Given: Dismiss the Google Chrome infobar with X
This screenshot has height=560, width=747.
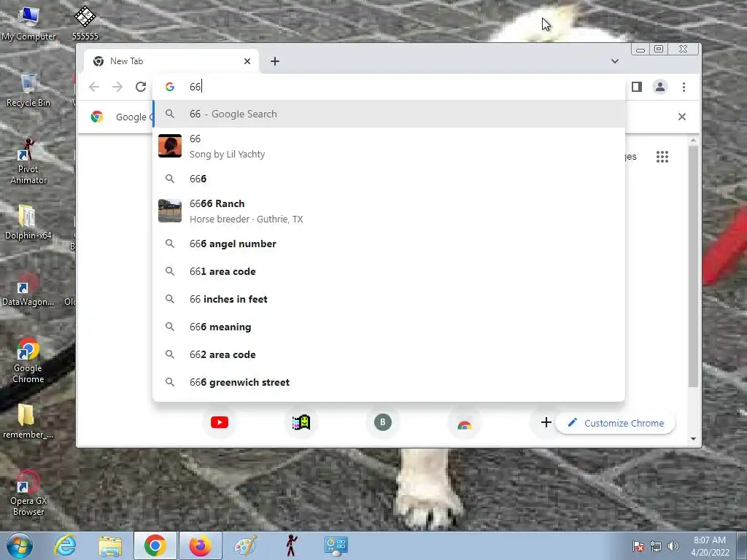Looking at the screenshot, I should pyautogui.click(x=682, y=117).
